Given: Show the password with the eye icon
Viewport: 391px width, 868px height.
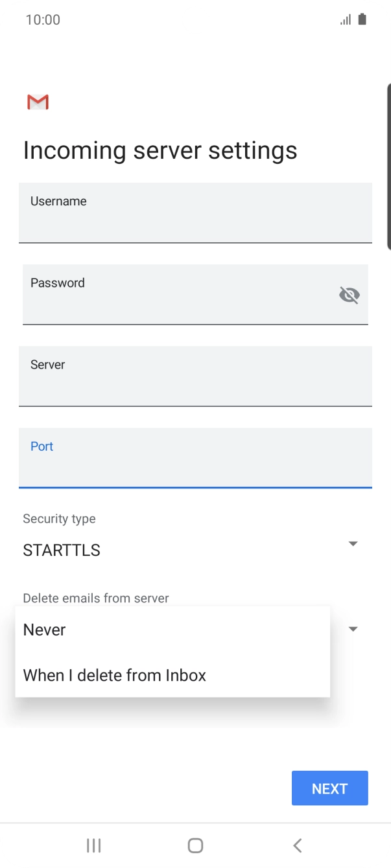Looking at the screenshot, I should [350, 295].
